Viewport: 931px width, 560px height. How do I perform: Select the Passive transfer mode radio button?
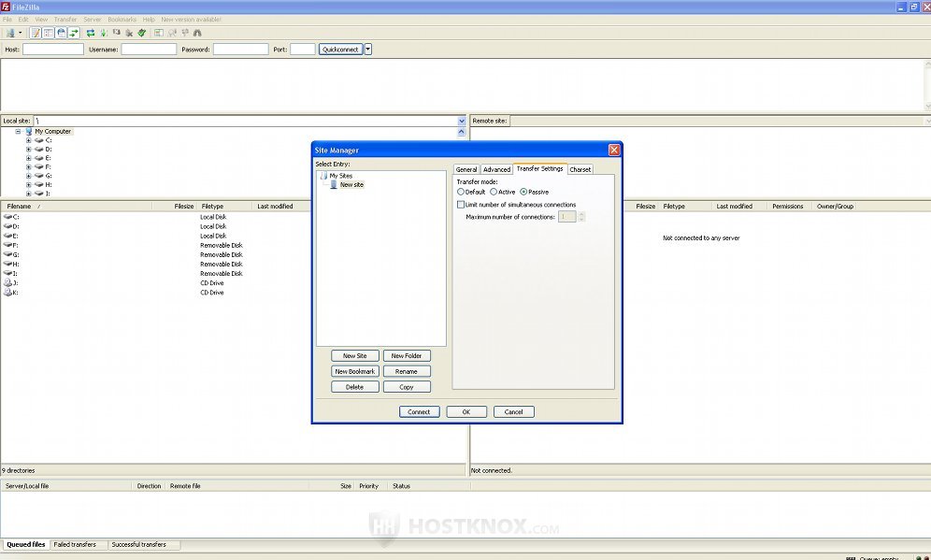point(523,192)
